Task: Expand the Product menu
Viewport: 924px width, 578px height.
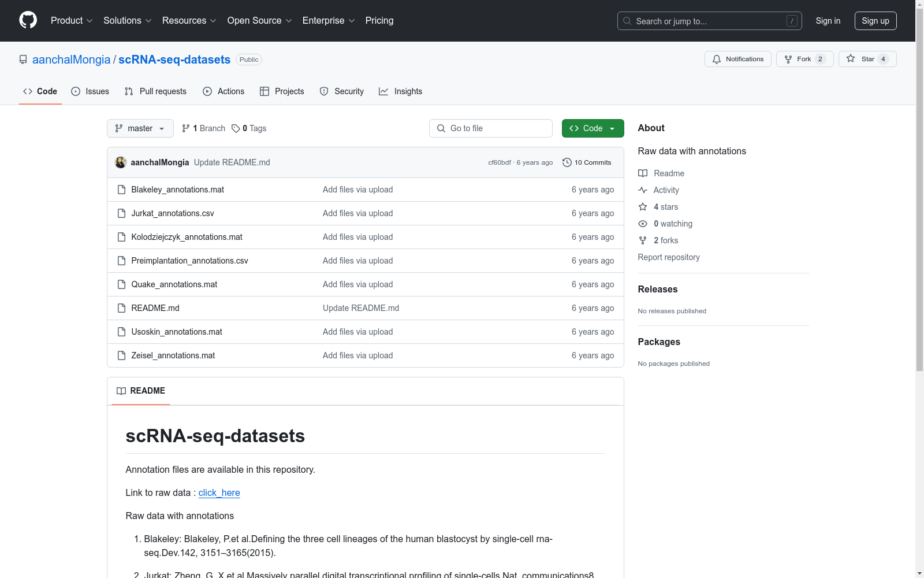Action: coord(72,20)
